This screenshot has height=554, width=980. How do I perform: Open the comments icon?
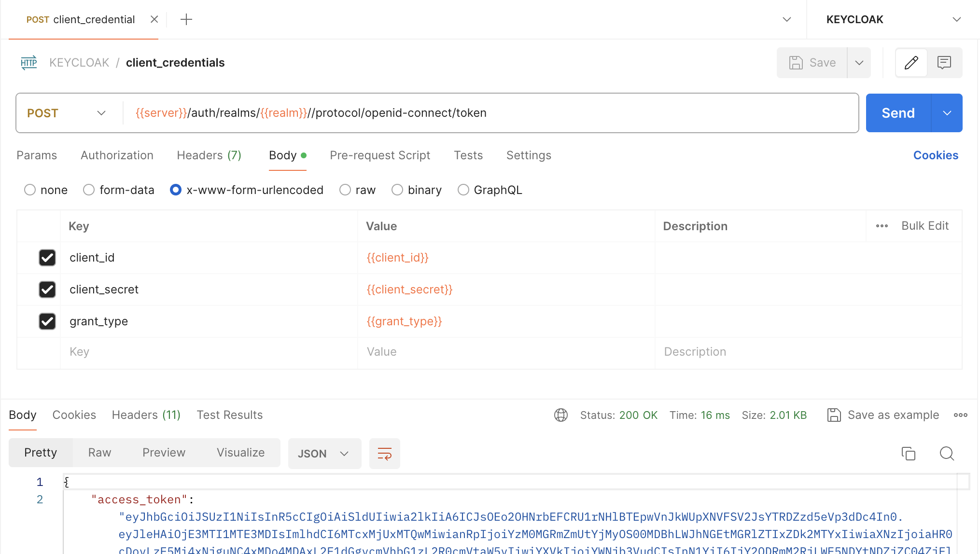pyautogui.click(x=944, y=63)
